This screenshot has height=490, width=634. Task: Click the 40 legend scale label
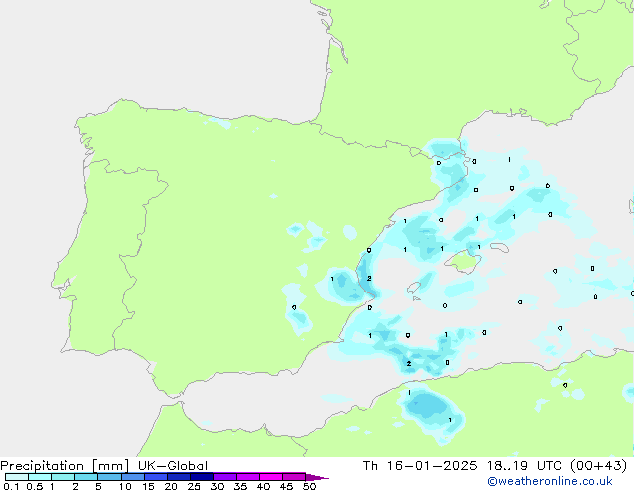coord(263,486)
